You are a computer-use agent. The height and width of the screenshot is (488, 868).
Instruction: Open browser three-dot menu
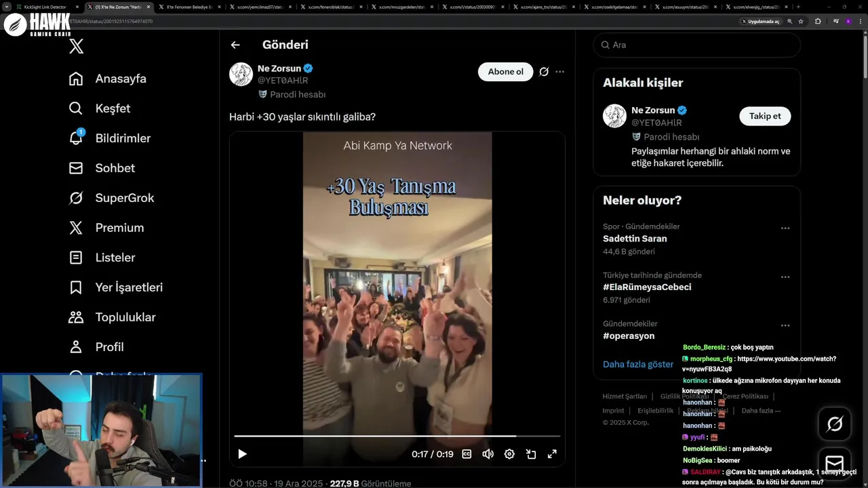[861, 22]
